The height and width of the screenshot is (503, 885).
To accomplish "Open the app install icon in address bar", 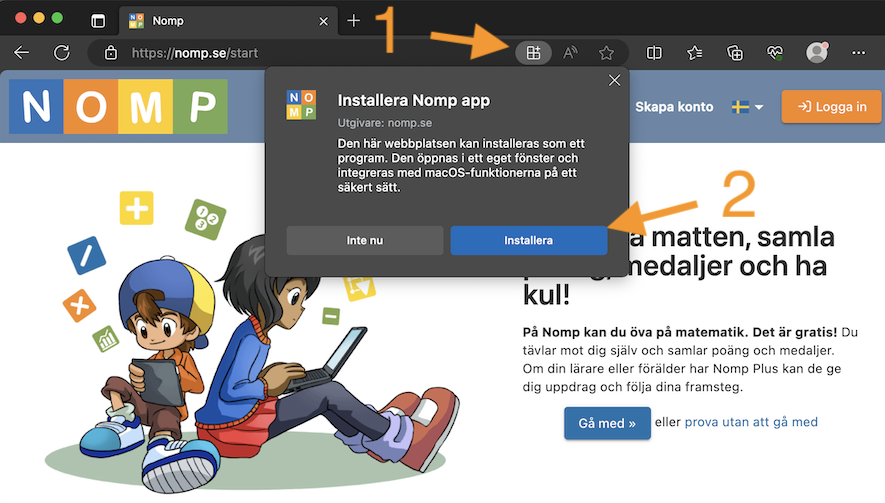I will (x=533, y=53).
